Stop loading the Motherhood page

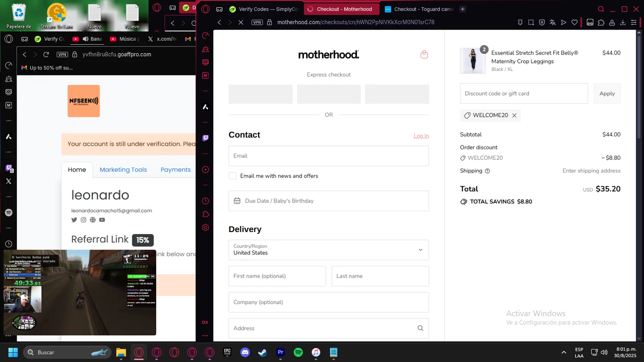coord(241,22)
